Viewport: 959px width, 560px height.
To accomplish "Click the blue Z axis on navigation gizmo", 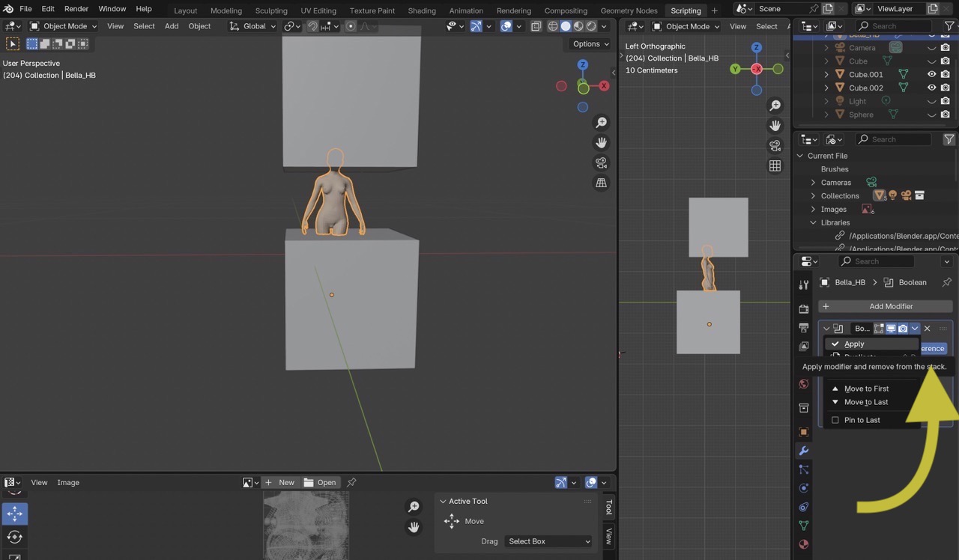I will (x=582, y=65).
